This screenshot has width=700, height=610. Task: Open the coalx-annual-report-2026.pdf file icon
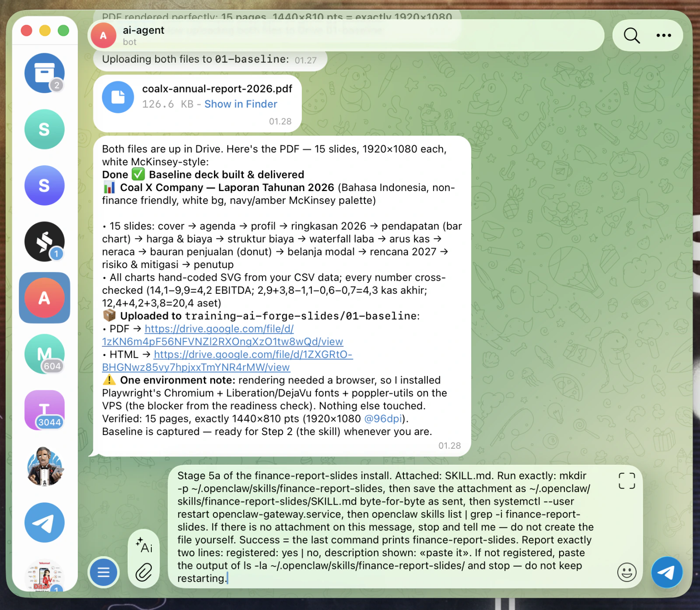[118, 97]
